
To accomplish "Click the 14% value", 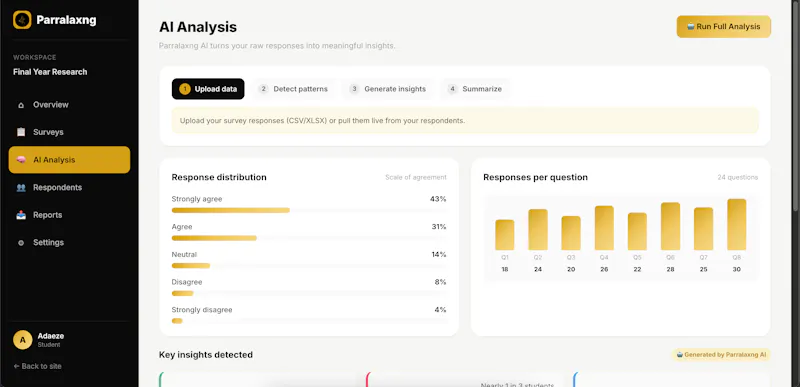I will (439, 254).
